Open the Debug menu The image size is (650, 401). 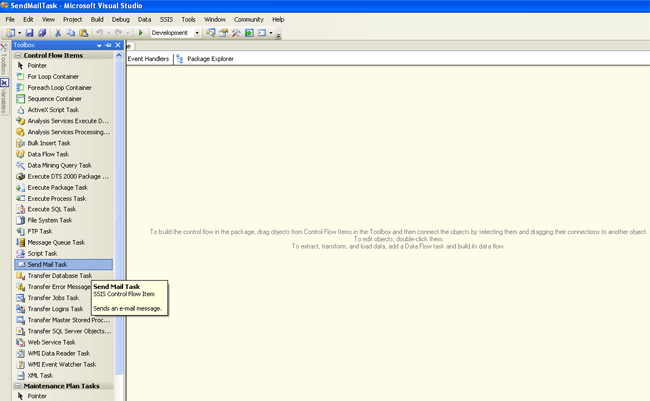coord(121,19)
